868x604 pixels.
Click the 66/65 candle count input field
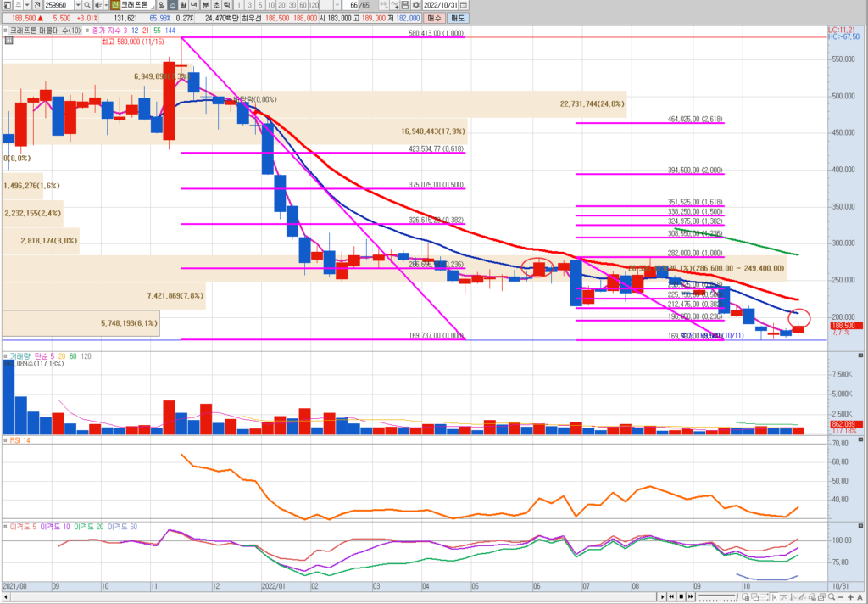[x=360, y=5]
